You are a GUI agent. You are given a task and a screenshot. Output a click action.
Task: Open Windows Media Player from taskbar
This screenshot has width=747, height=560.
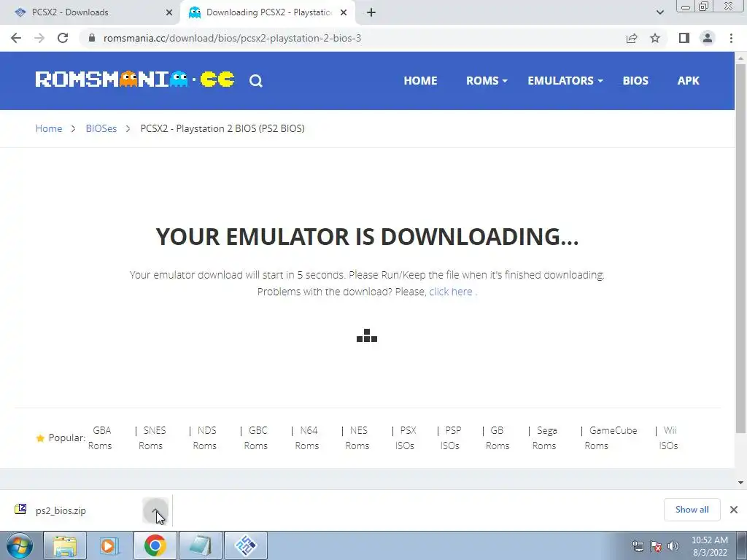[x=109, y=545]
